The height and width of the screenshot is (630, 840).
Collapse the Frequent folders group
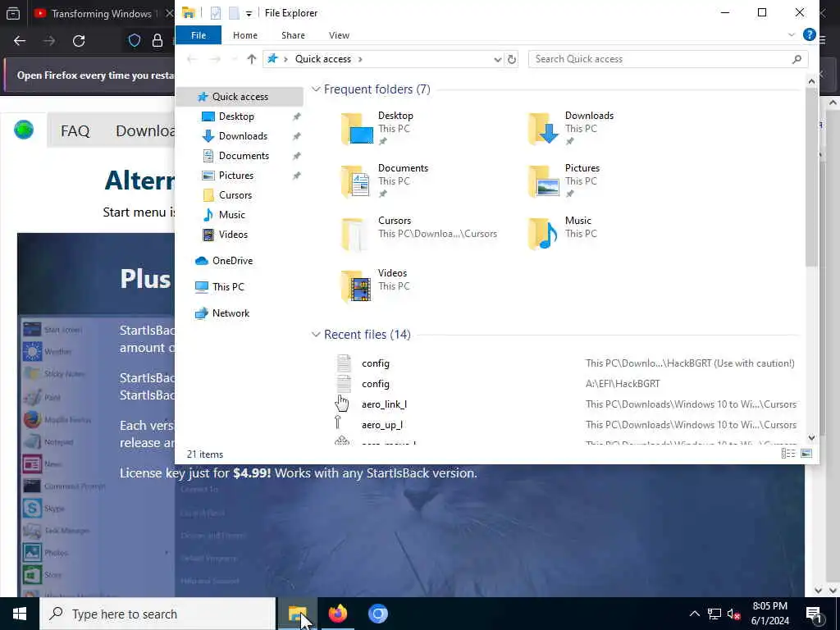coord(316,89)
